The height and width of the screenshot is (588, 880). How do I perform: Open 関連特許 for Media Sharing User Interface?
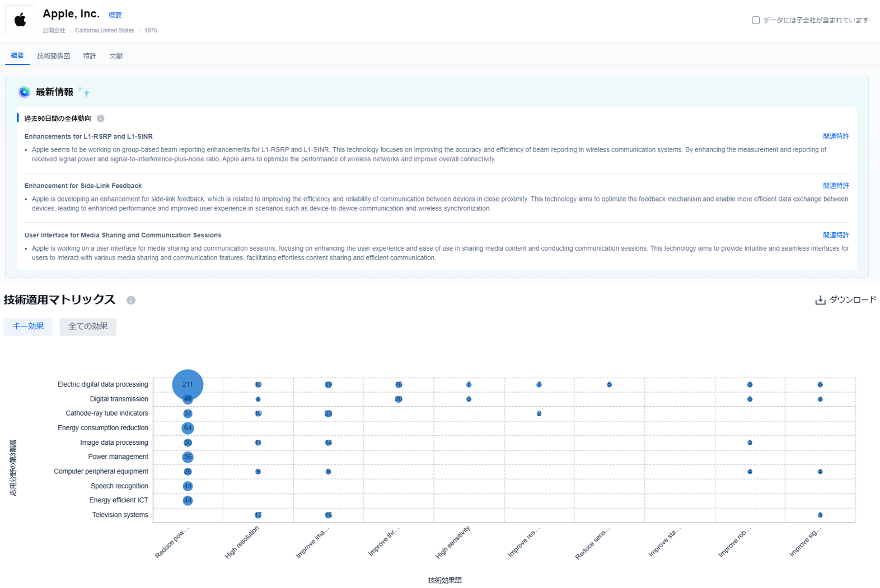(x=836, y=235)
